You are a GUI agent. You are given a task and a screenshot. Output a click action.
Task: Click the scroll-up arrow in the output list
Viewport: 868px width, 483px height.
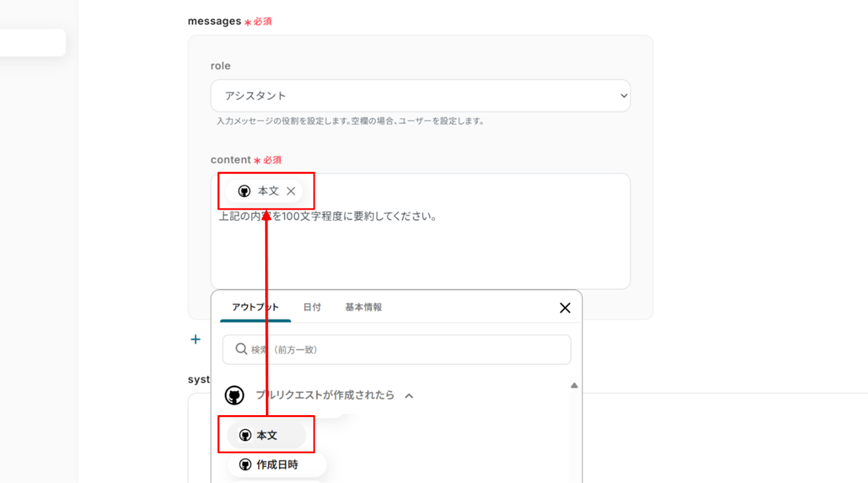[574, 385]
